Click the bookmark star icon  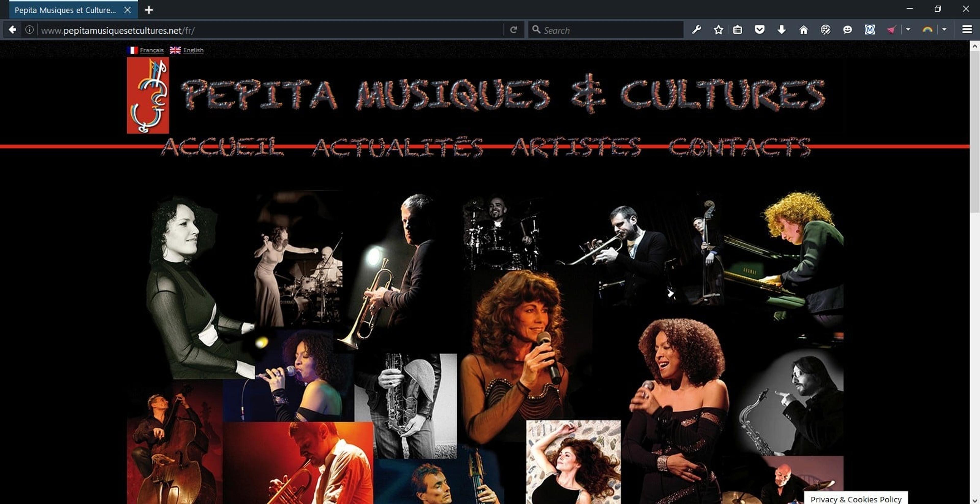coord(718,30)
